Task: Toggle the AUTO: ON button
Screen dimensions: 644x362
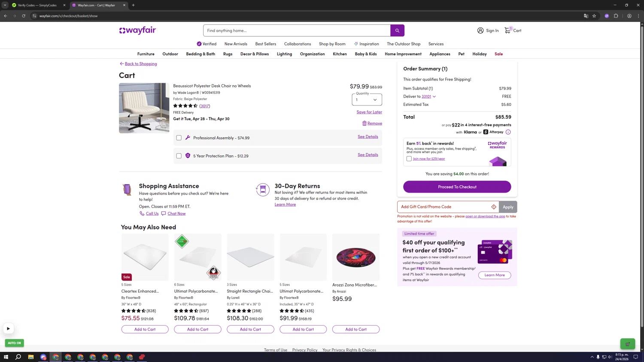Action: [x=14, y=343]
